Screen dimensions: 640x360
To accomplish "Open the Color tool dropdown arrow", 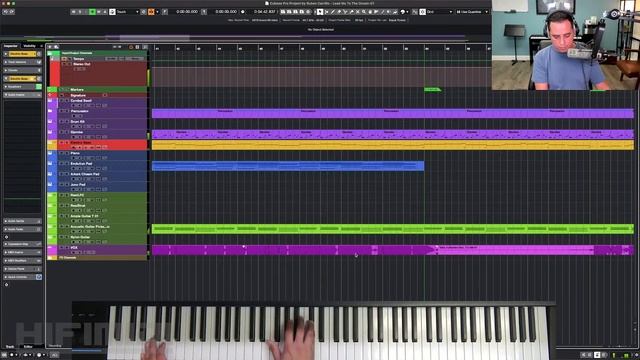I will 407,12.
